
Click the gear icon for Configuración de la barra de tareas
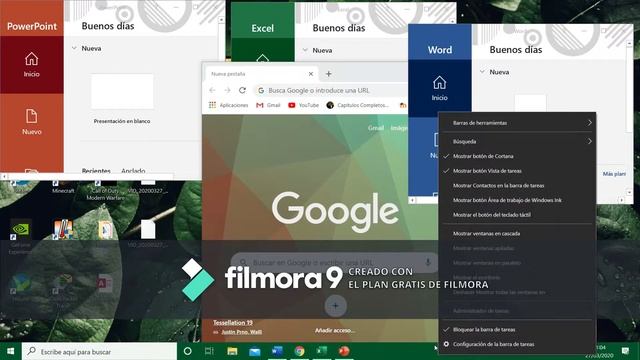[446, 344]
